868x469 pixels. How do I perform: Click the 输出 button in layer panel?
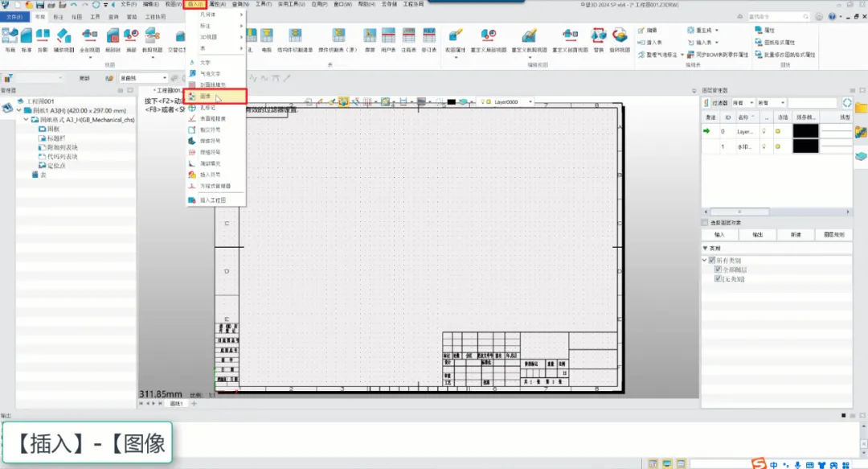coord(757,234)
